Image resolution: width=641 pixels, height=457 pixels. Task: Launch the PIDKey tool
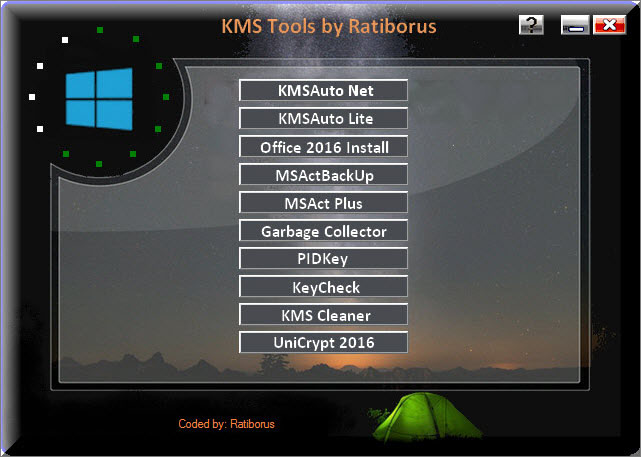pos(323,259)
